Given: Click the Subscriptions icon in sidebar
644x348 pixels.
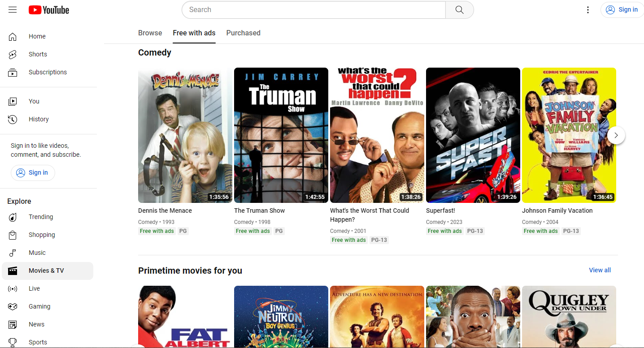Looking at the screenshot, I should 13,72.
